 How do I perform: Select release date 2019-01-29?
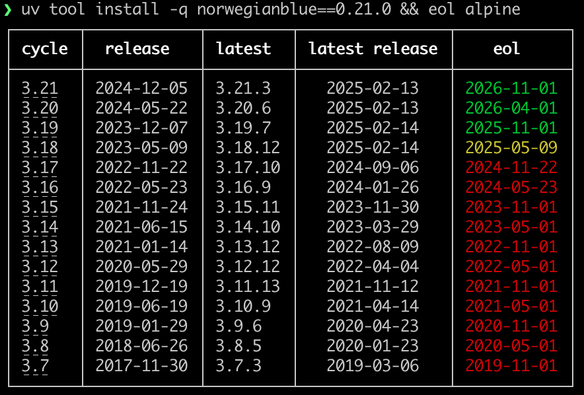142,326
